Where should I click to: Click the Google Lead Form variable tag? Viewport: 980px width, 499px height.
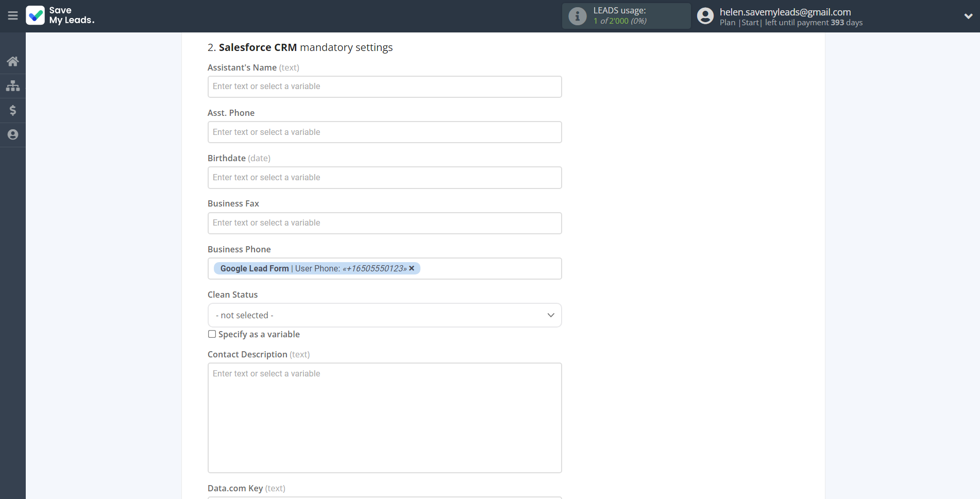tap(317, 268)
